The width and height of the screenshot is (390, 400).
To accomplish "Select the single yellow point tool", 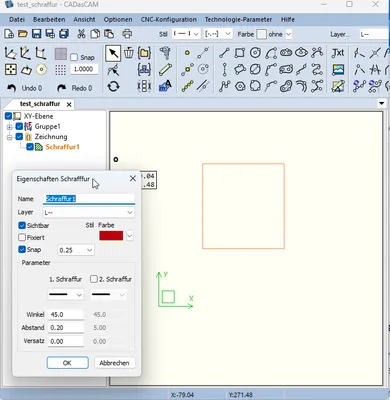I will point(187,53).
